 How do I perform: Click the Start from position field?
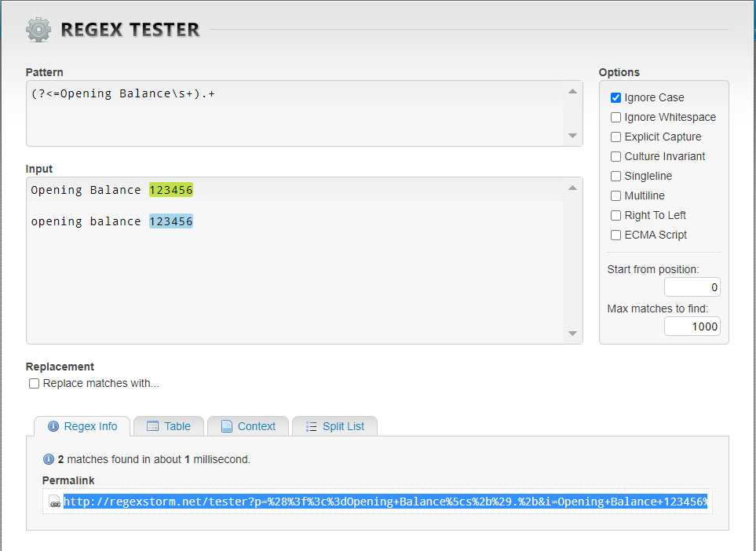[x=692, y=286]
